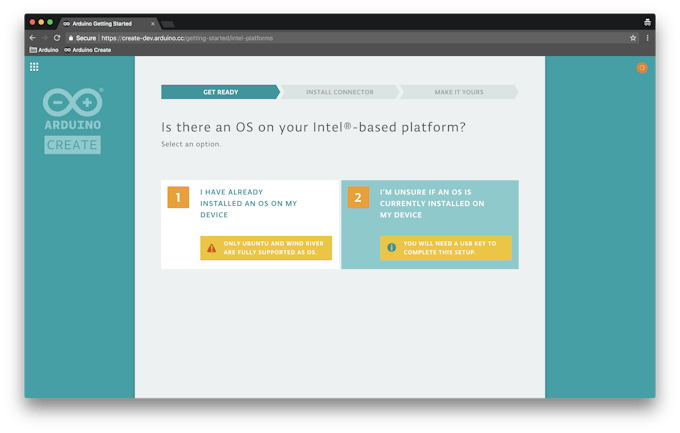Bookmark this page with the star icon
The image size is (680, 433).
[633, 38]
